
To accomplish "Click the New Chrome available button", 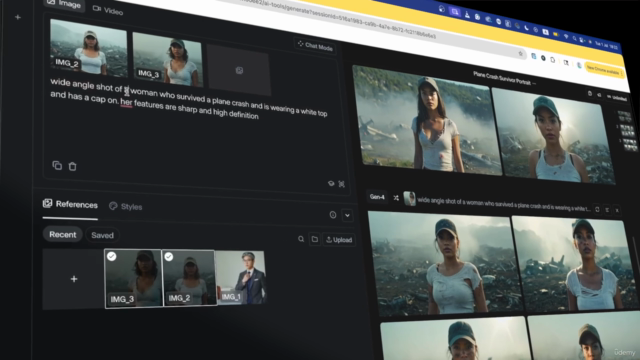I will [x=603, y=70].
